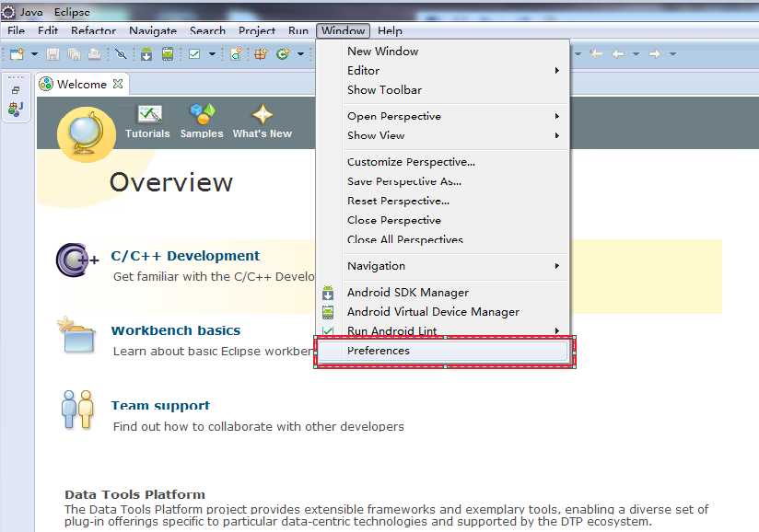
Task: Click the Data Tools Platform heading
Action: [x=134, y=495]
